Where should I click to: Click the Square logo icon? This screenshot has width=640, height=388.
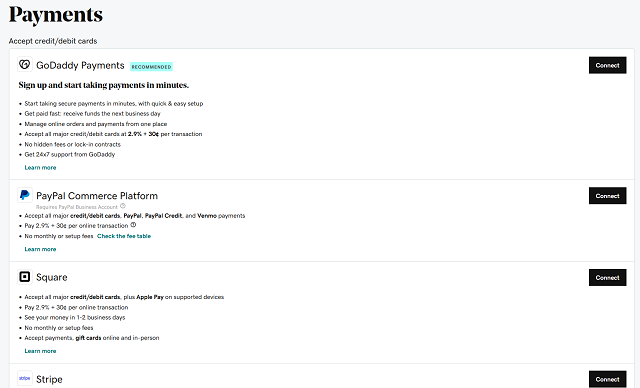[24, 277]
